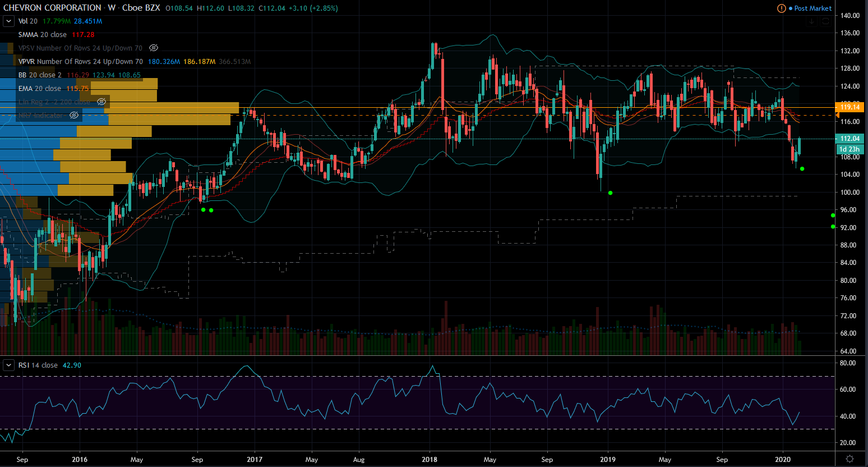Select the SMMA 20 close indicator legend
Viewport: 868px width, 467px height.
[43, 35]
